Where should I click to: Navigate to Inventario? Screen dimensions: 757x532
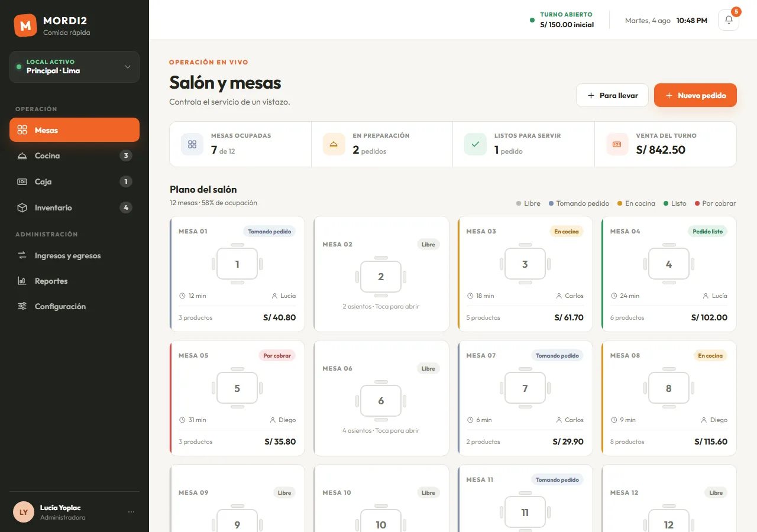[x=75, y=208]
